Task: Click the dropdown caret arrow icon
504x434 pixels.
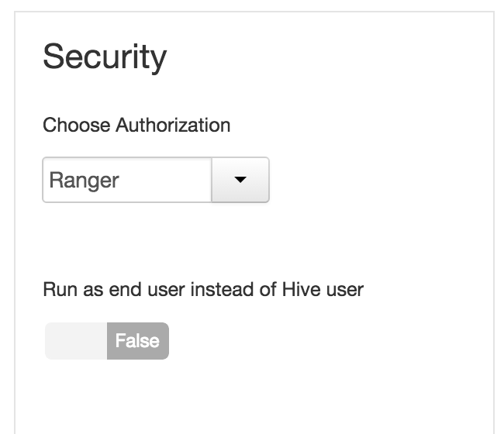Action: click(240, 180)
